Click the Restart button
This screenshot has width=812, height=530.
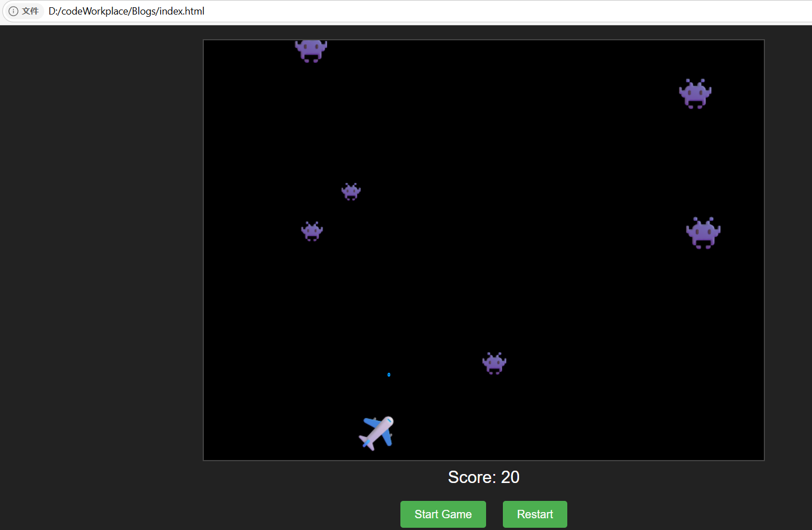coord(535,514)
